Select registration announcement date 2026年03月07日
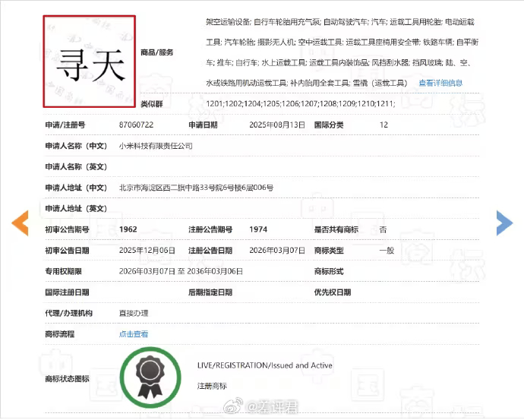Image resolution: width=524 pixels, height=420 pixels. point(277,251)
